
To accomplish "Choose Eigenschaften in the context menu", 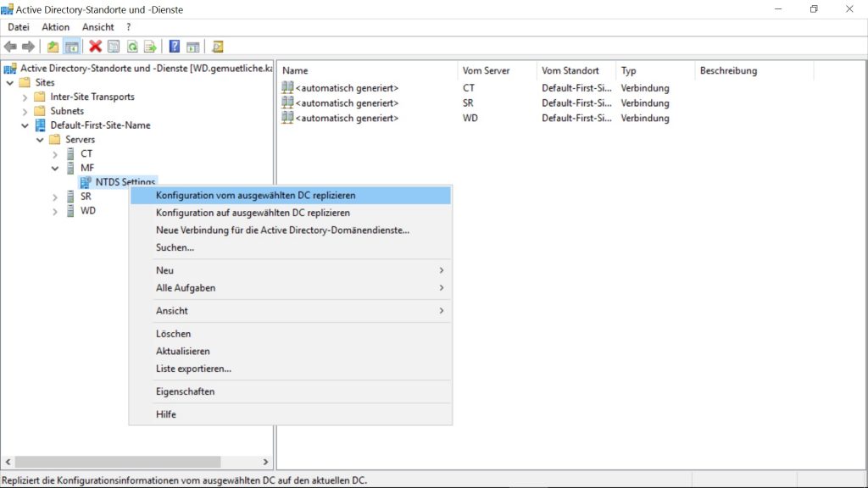I will [x=291, y=391].
